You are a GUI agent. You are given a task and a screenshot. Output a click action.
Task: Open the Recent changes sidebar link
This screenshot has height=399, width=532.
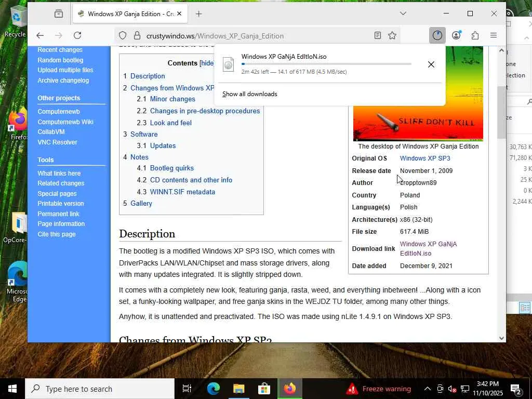click(60, 50)
